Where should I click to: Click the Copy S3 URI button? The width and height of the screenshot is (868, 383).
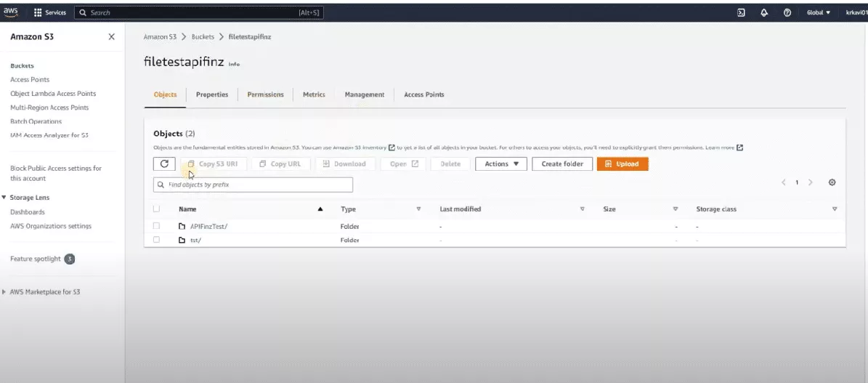213,164
